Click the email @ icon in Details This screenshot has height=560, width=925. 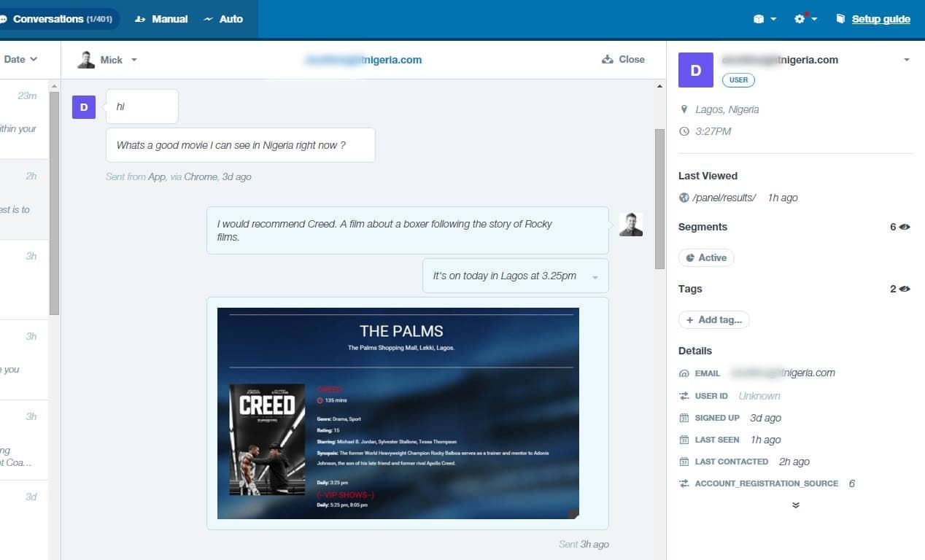tap(684, 373)
